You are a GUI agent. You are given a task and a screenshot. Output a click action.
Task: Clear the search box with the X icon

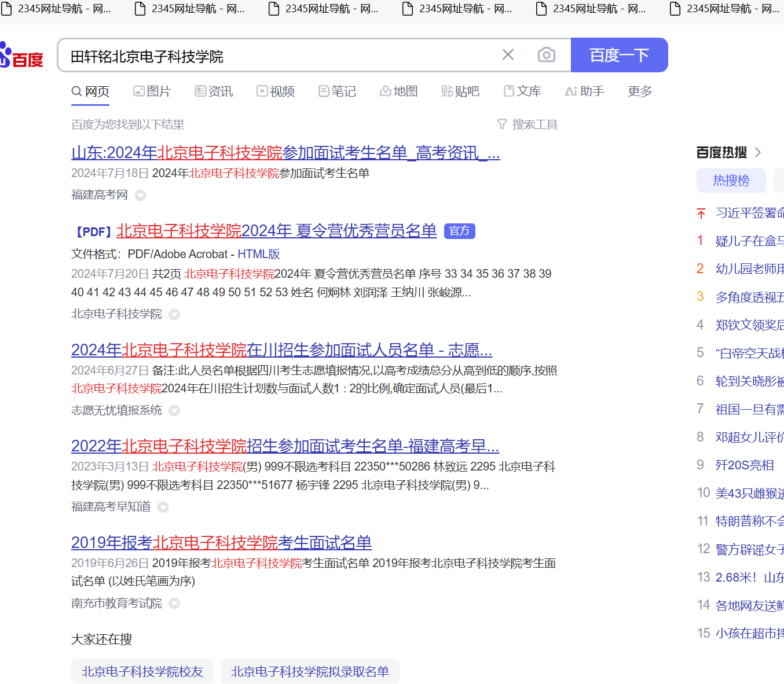(508, 55)
